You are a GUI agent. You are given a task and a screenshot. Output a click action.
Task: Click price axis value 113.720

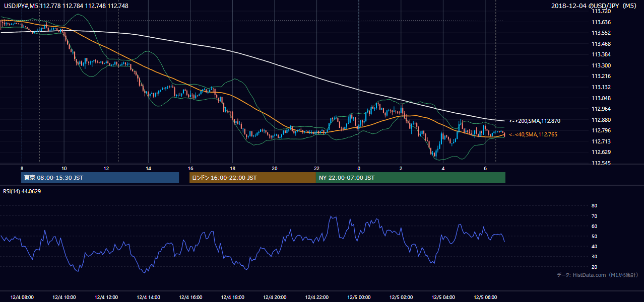click(601, 11)
